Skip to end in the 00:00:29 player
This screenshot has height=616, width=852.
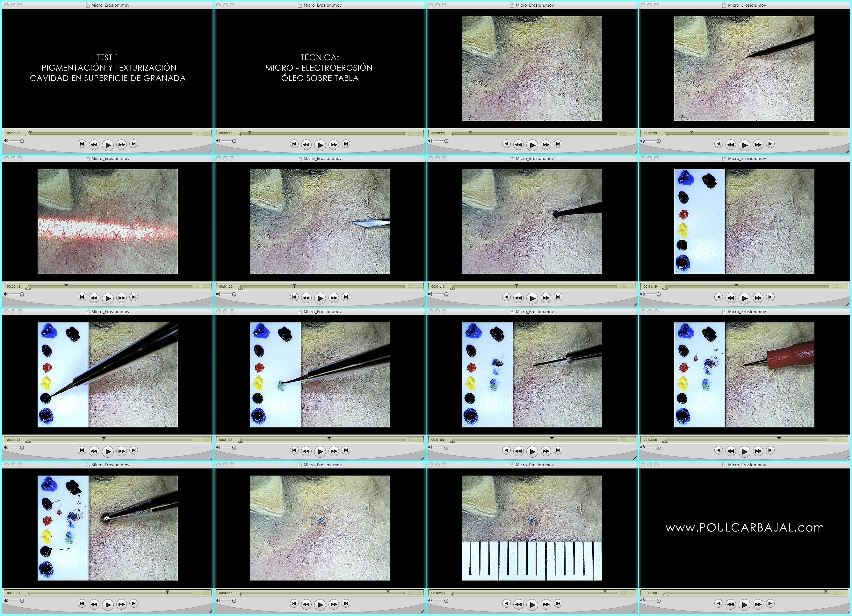pyautogui.click(x=770, y=144)
